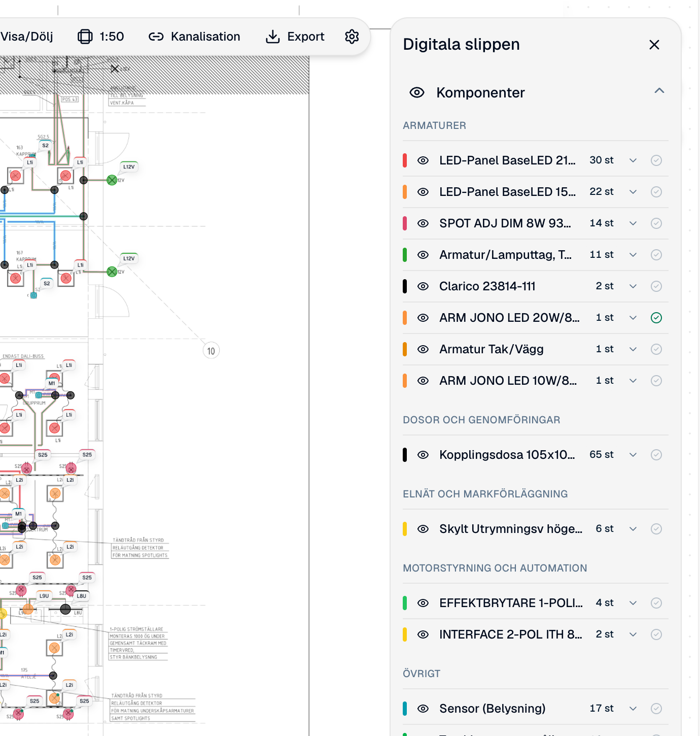Click check circle for Kopplingsdosa 105x10
The height and width of the screenshot is (736, 700).
[x=656, y=455]
